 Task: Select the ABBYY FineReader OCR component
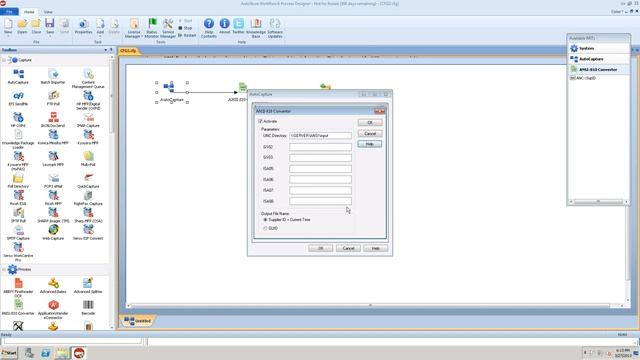pyautogui.click(x=18, y=288)
